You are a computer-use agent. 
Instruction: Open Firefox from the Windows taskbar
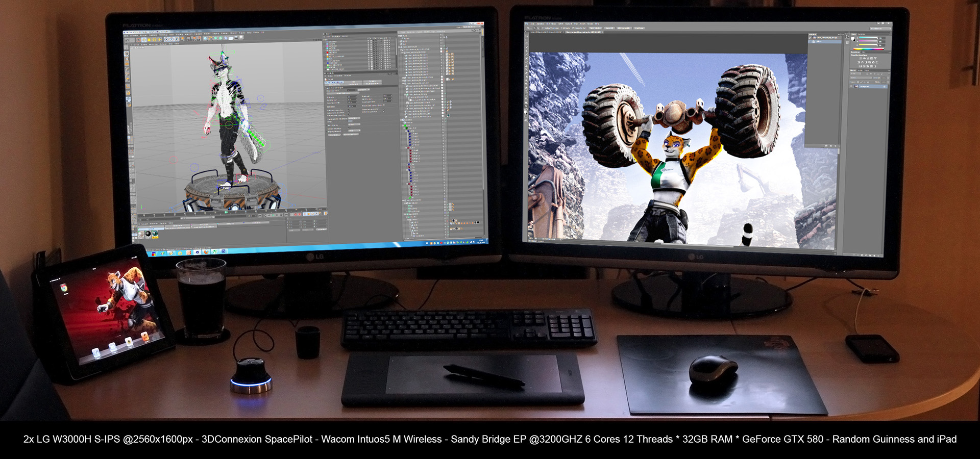pyautogui.click(x=206, y=252)
